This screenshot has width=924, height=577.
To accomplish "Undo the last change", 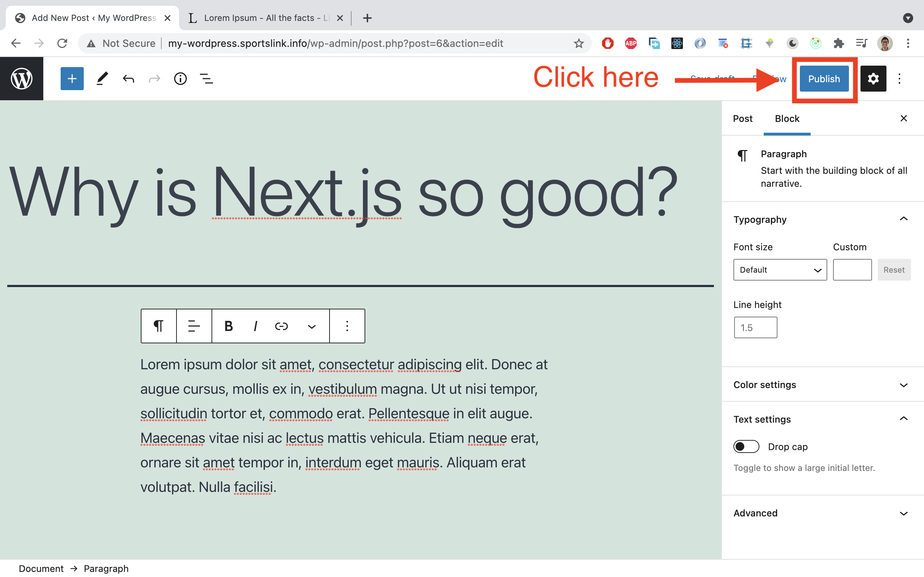I will pyautogui.click(x=128, y=79).
